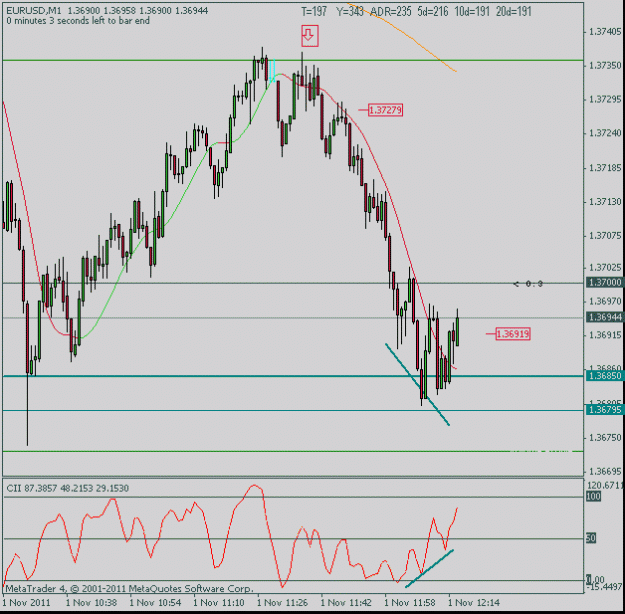Click the 1.36750 price axis label
The width and height of the screenshot is (625, 614).
(605, 437)
